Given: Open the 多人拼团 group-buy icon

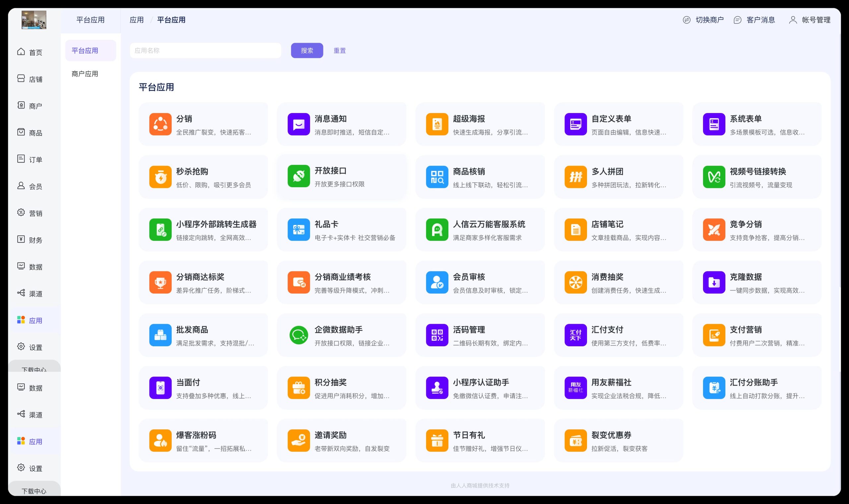Looking at the screenshot, I should [575, 177].
